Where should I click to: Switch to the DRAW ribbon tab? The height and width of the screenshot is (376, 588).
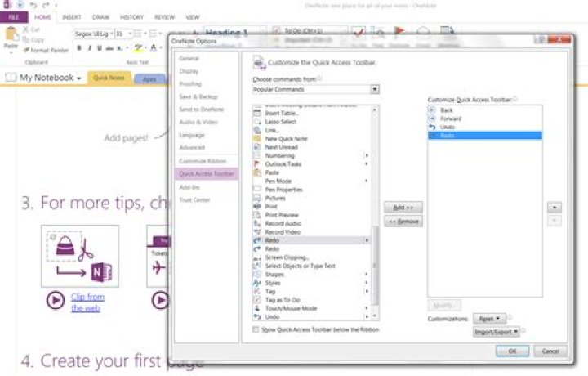tap(100, 17)
